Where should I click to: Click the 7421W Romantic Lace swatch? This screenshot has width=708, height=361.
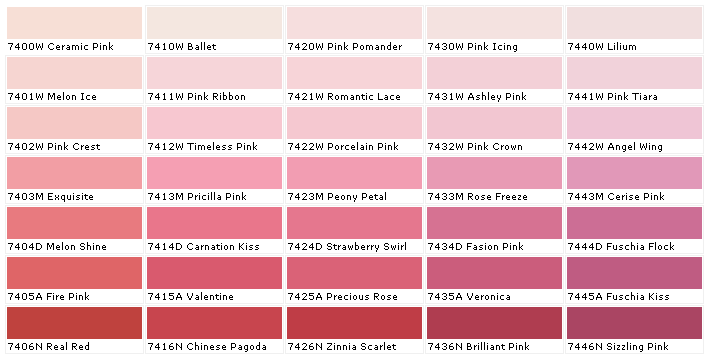tap(354, 73)
